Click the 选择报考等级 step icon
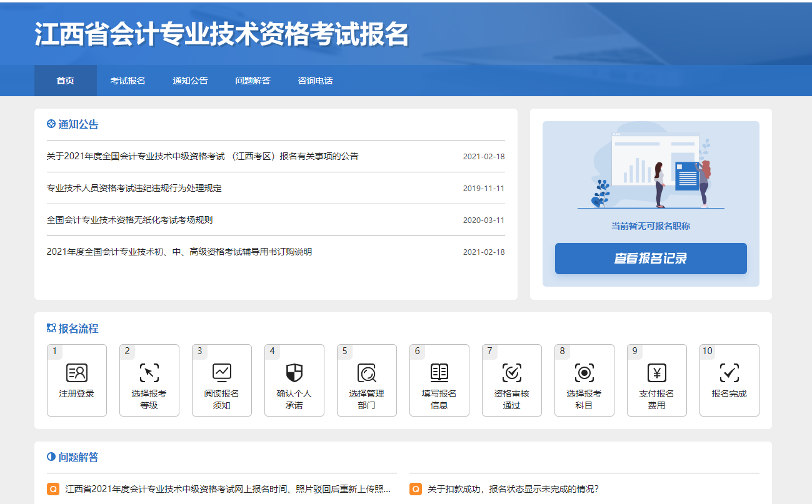The image size is (812, 504). pos(149,372)
